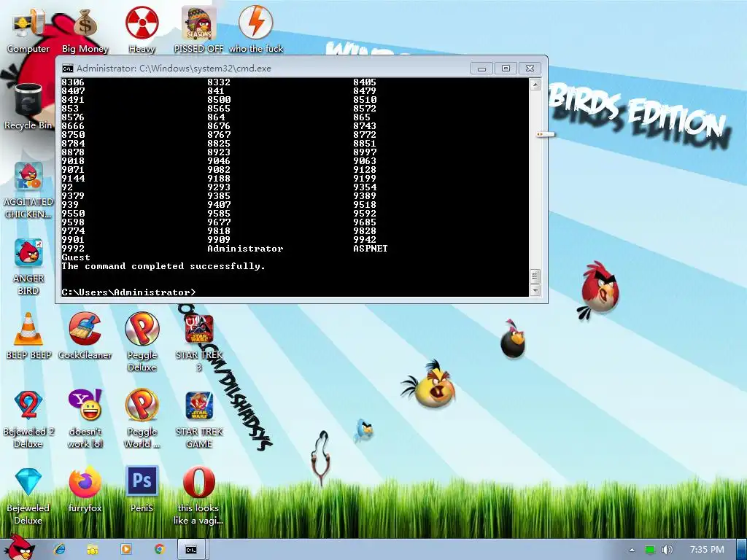Launch Bejeweled Deluxe diamond icon
747x560 pixels.
click(x=28, y=495)
